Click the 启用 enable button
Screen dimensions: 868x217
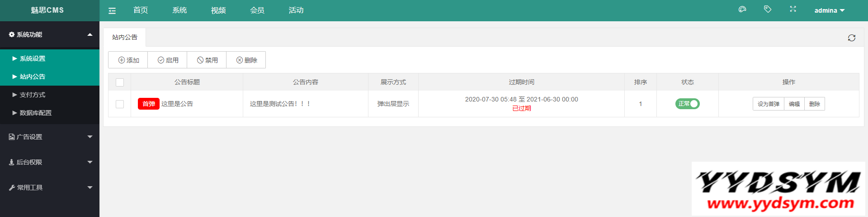(x=168, y=60)
